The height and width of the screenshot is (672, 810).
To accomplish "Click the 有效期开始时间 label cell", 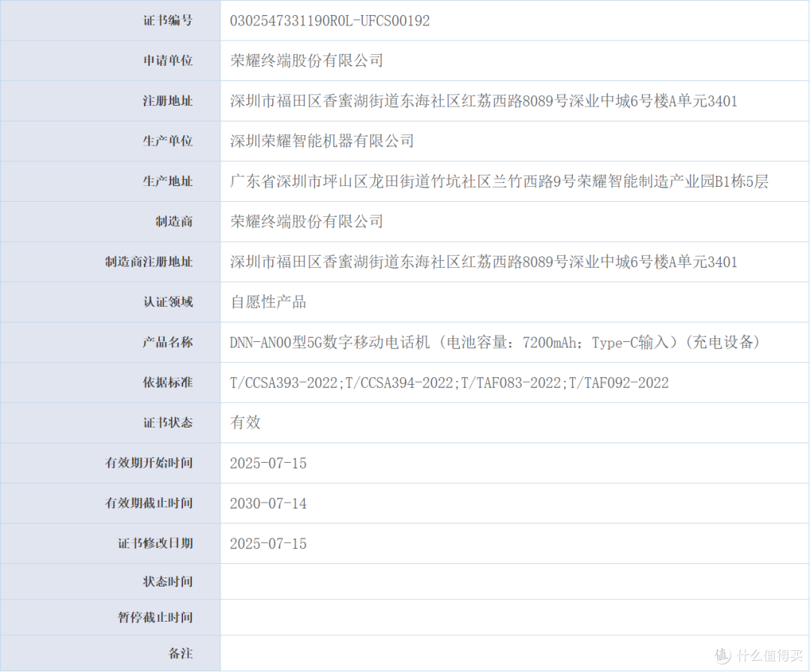I will point(110,463).
